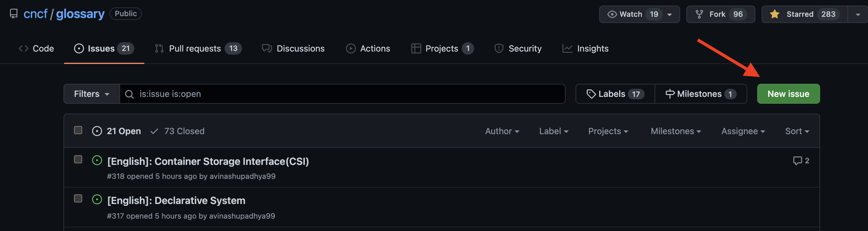The height and width of the screenshot is (231, 868).
Task: Expand the Sort dropdown
Action: point(796,131)
